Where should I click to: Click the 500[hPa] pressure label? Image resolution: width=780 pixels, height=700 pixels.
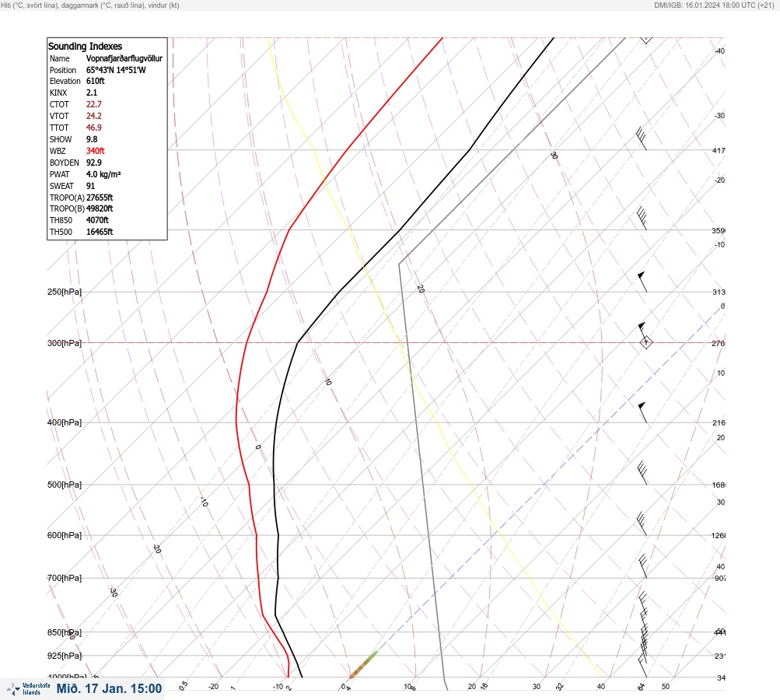click(65, 485)
